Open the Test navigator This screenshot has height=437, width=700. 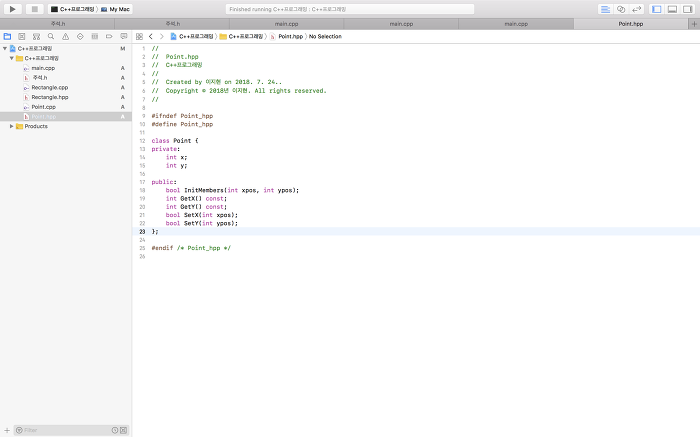pyautogui.click(x=80, y=36)
